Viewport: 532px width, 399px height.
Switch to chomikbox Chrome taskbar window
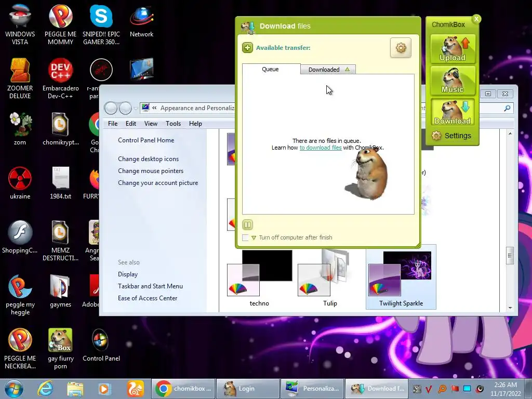(183, 389)
